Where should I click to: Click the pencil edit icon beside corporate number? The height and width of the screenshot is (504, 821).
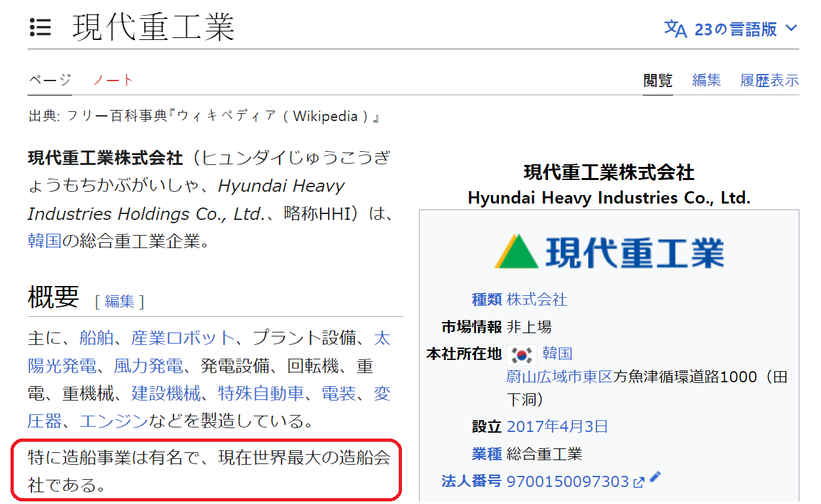click(x=655, y=478)
